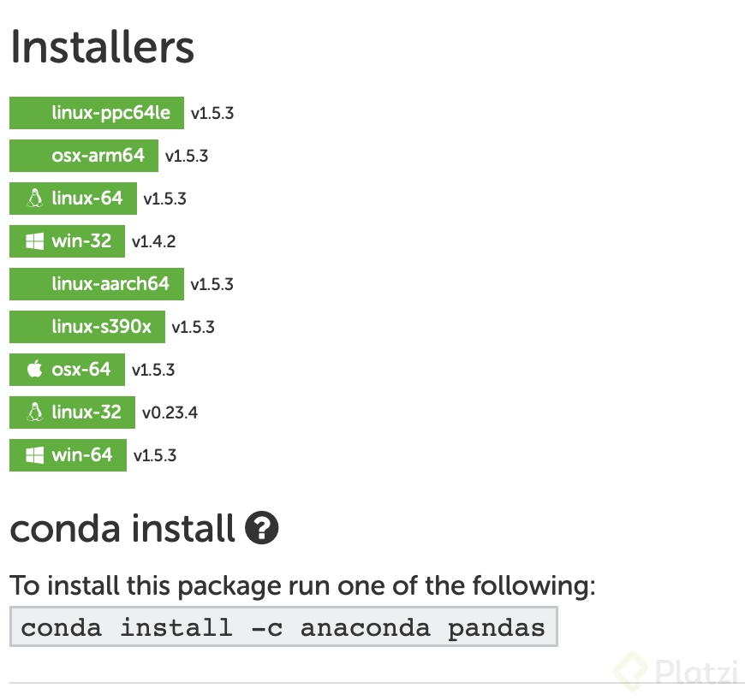Click the v1.5.3 label beside osx-arm64

[x=185, y=155]
